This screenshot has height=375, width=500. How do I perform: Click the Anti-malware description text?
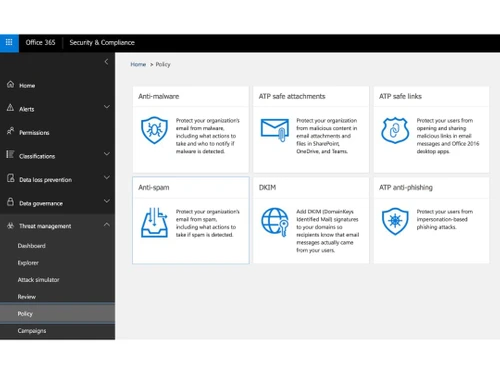tap(207, 136)
